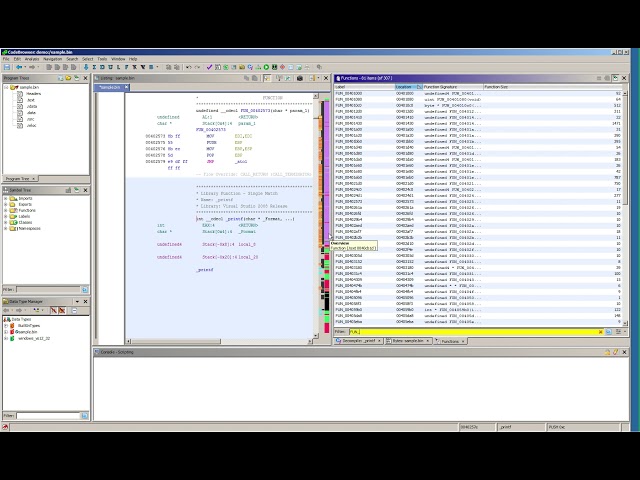The image size is (640, 480).
Task: Open the Analysis menu
Action: click(32, 59)
